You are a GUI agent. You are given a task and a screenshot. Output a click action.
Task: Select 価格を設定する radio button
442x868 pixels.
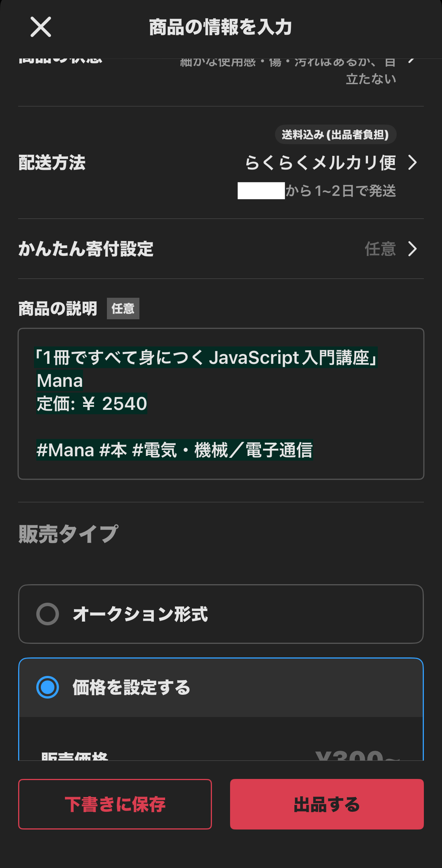coord(48,687)
